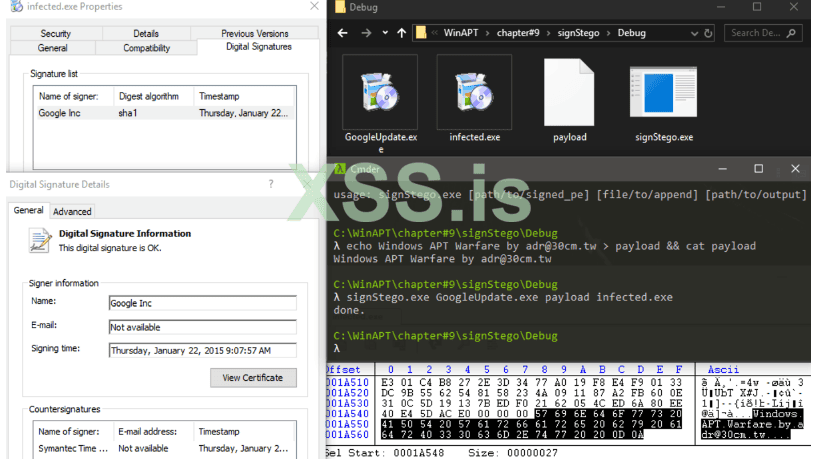The image size is (817, 466).
Task: Select Google Inc signature list row
Action: point(165,113)
